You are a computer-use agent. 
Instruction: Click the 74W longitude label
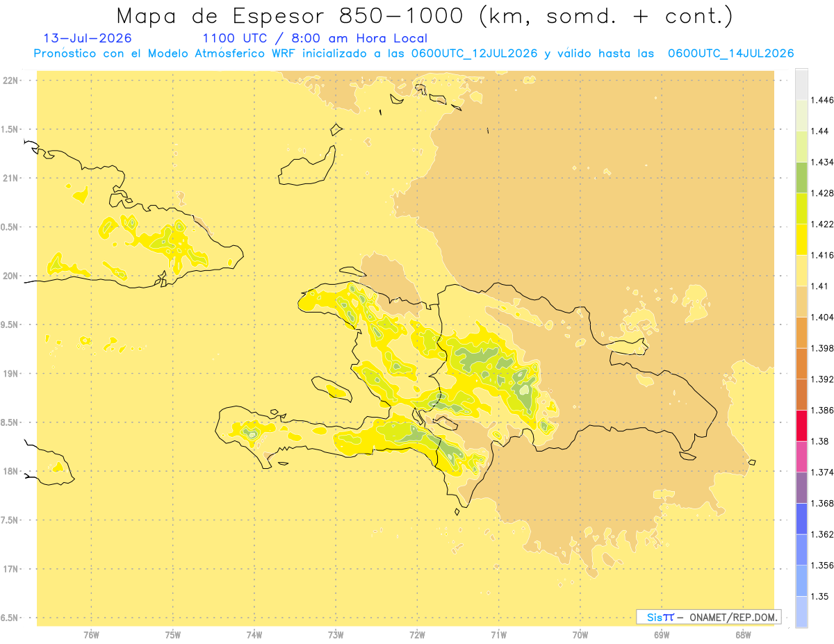click(x=254, y=636)
